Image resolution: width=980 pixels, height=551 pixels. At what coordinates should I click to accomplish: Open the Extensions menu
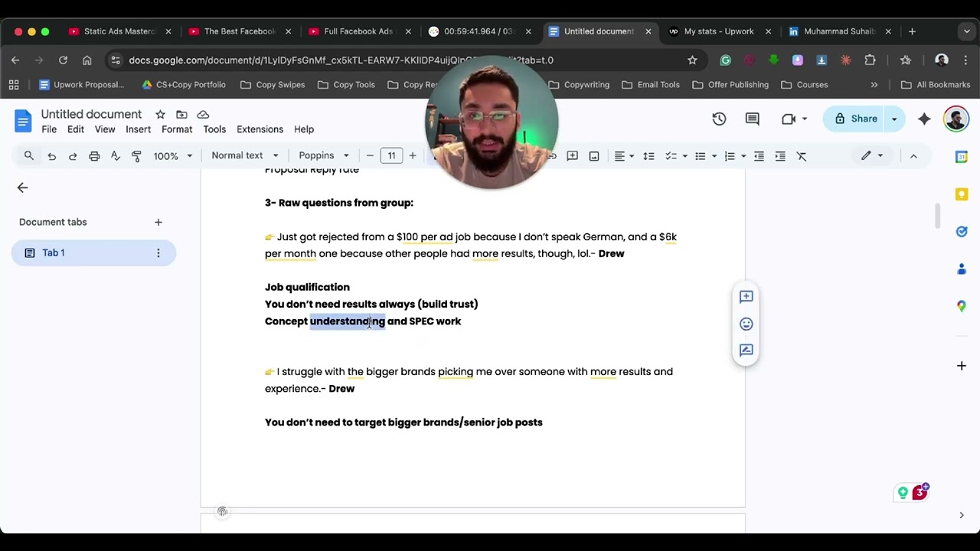(x=260, y=129)
